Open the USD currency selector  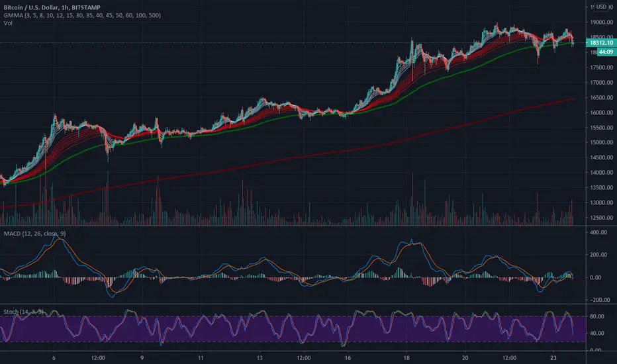pos(601,7)
